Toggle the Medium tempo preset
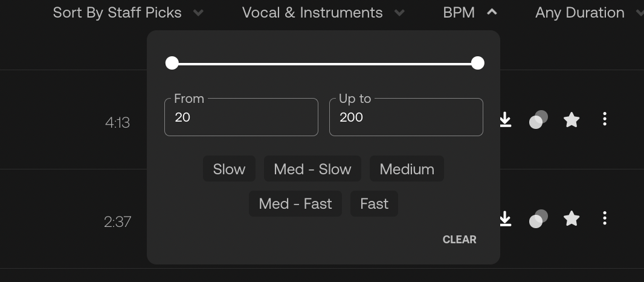The image size is (644, 282). tap(407, 169)
